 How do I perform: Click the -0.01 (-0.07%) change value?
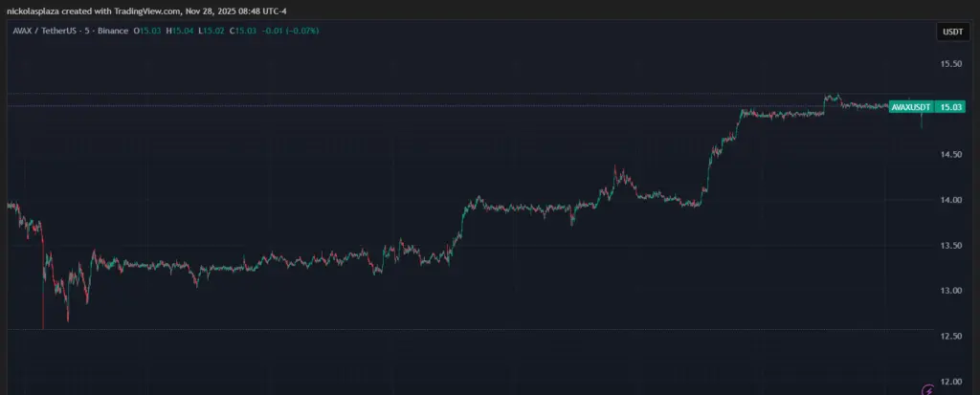[289, 31]
